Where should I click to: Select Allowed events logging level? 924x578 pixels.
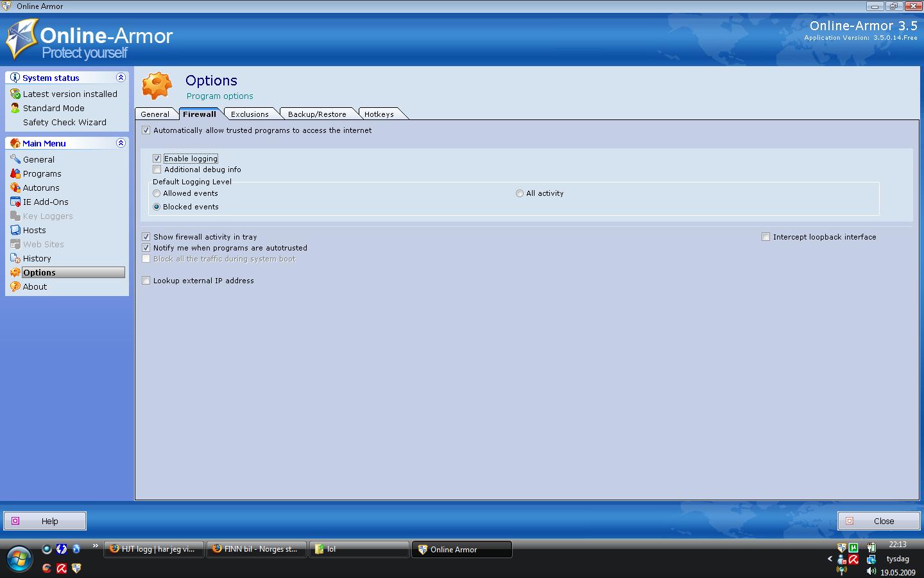coord(157,193)
